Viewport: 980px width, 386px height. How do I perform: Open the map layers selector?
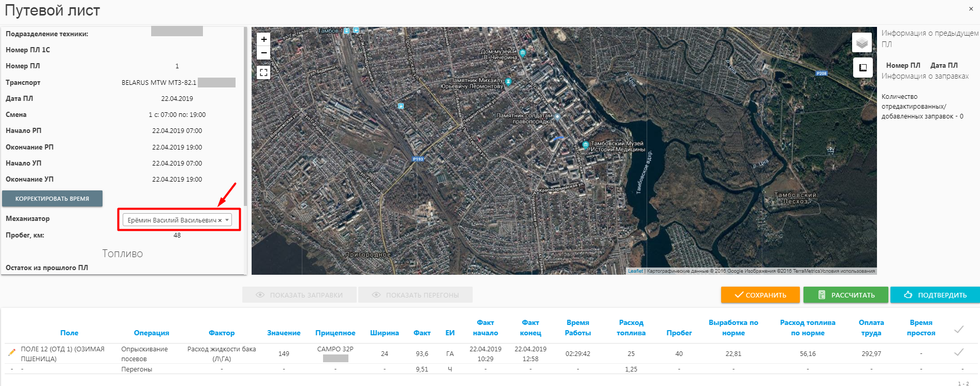(x=862, y=42)
